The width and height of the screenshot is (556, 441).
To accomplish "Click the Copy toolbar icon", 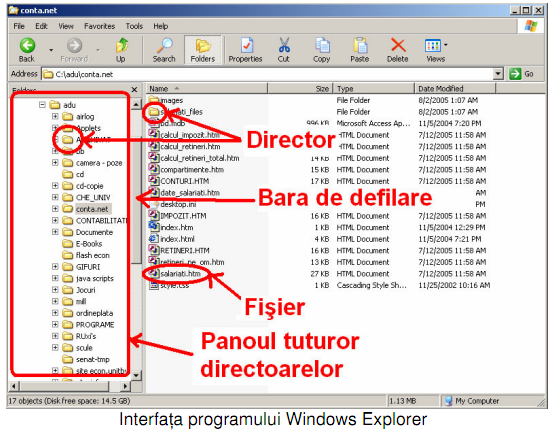I will 322,45.
